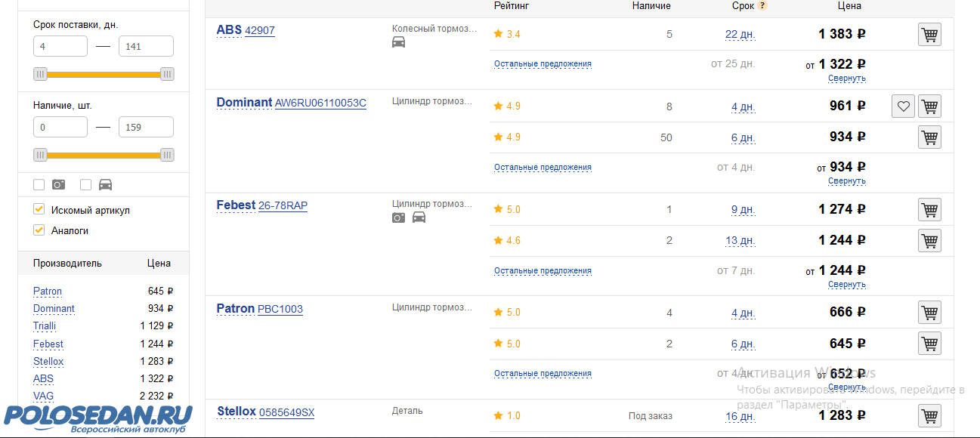The width and height of the screenshot is (980, 438).
Task: Uncheck the Аналоги checkbox
Action: [x=39, y=230]
